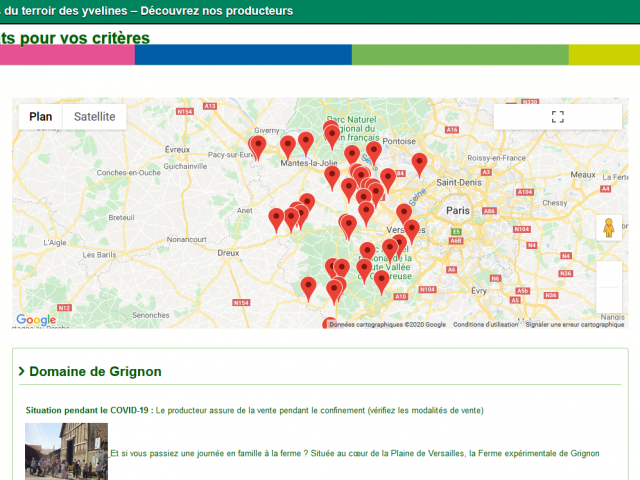This screenshot has height=480, width=640.
Task: Click the marker just above the A10 badge
Action: pos(381,283)
